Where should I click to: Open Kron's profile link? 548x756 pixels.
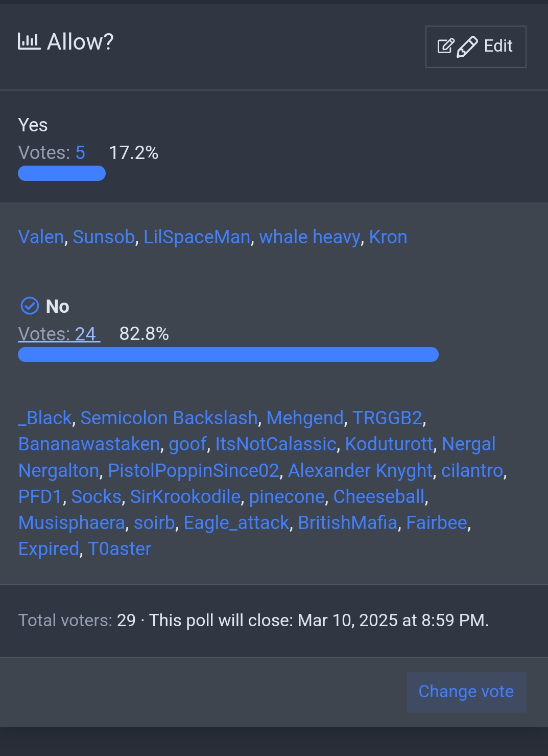(x=388, y=237)
